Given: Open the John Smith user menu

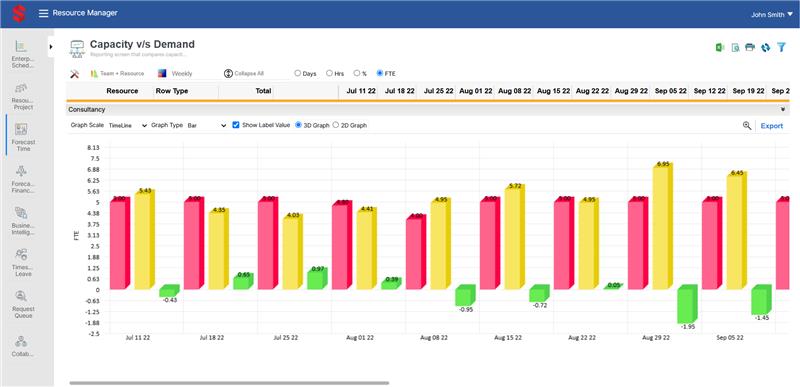Looking at the screenshot, I should pyautogui.click(x=772, y=15).
